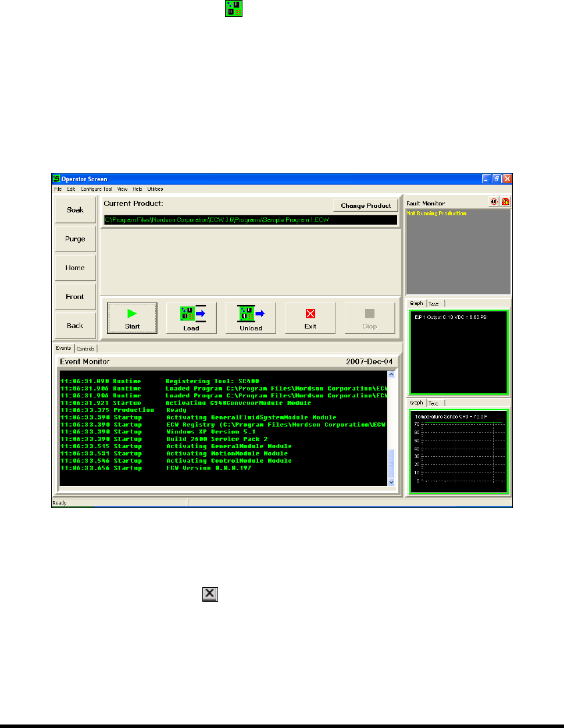Click the 'Activating MotionModule Module' event line
The width and height of the screenshot is (564, 728).
(174, 453)
